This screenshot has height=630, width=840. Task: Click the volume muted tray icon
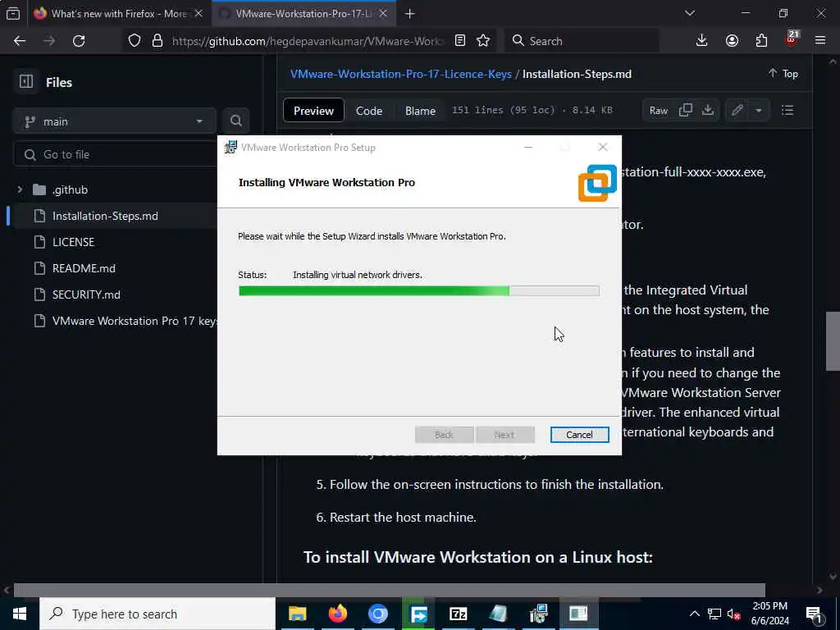(733, 614)
